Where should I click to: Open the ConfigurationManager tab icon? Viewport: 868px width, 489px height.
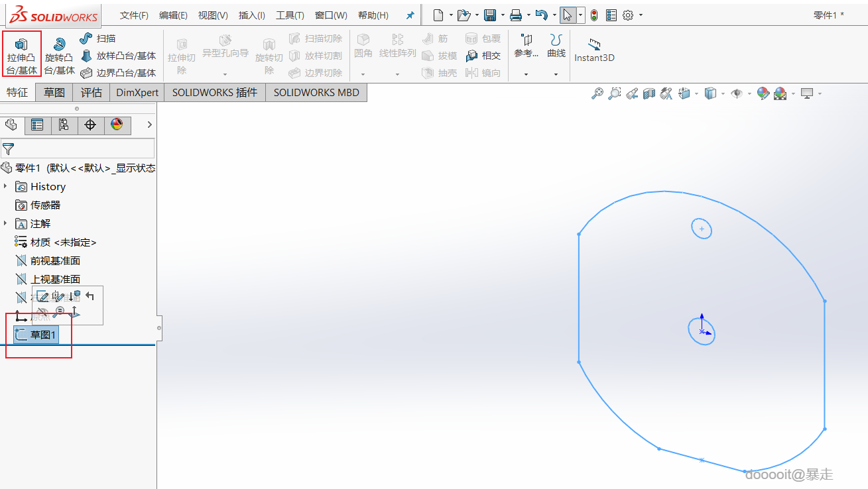[x=64, y=125]
